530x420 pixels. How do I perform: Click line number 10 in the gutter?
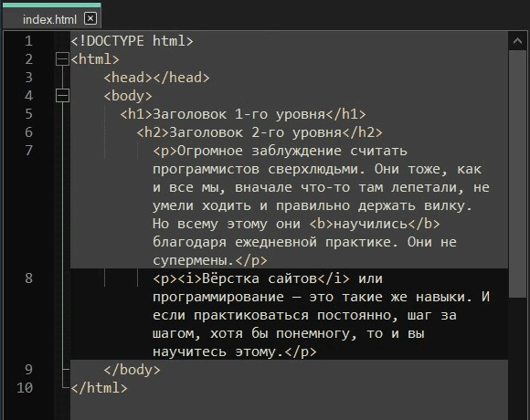pyautogui.click(x=25, y=388)
